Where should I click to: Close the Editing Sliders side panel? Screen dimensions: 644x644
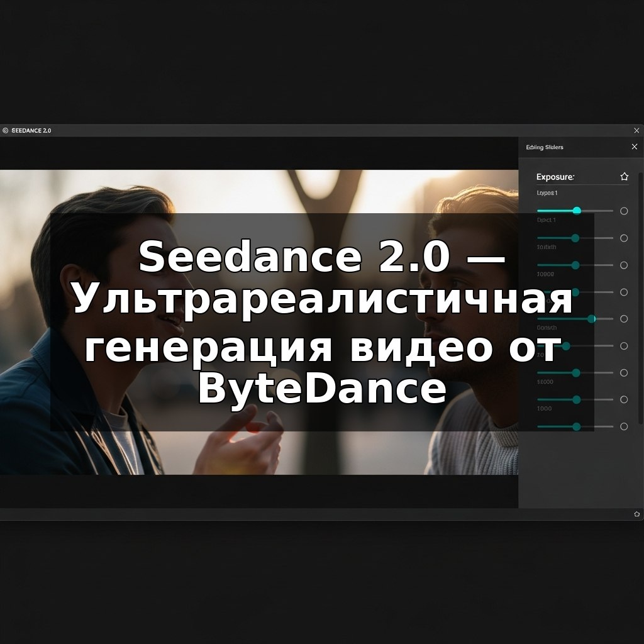pos(634,147)
